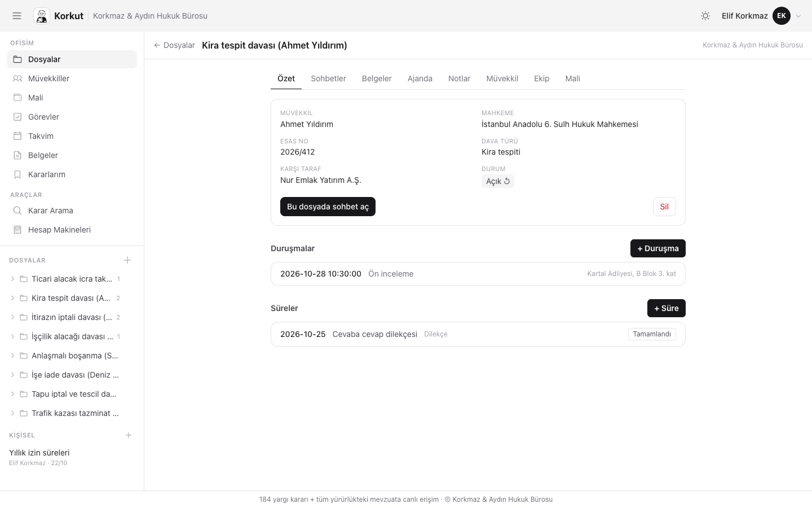This screenshot has width=812, height=508.
Task: Switch to the Müvekkil tab
Action: coord(502,78)
